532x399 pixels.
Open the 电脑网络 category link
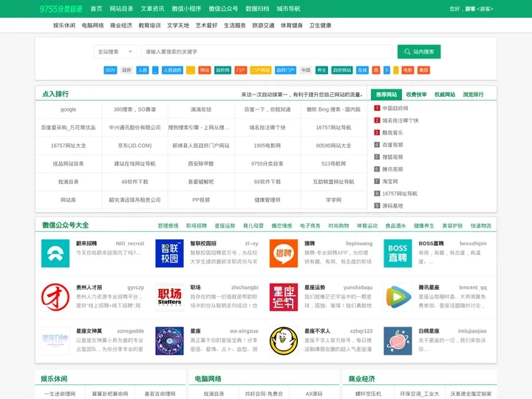tap(92, 25)
